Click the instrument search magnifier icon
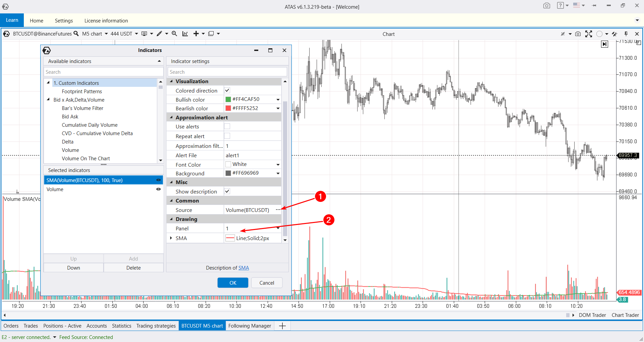Screen dimensions: 644x342 (76, 34)
